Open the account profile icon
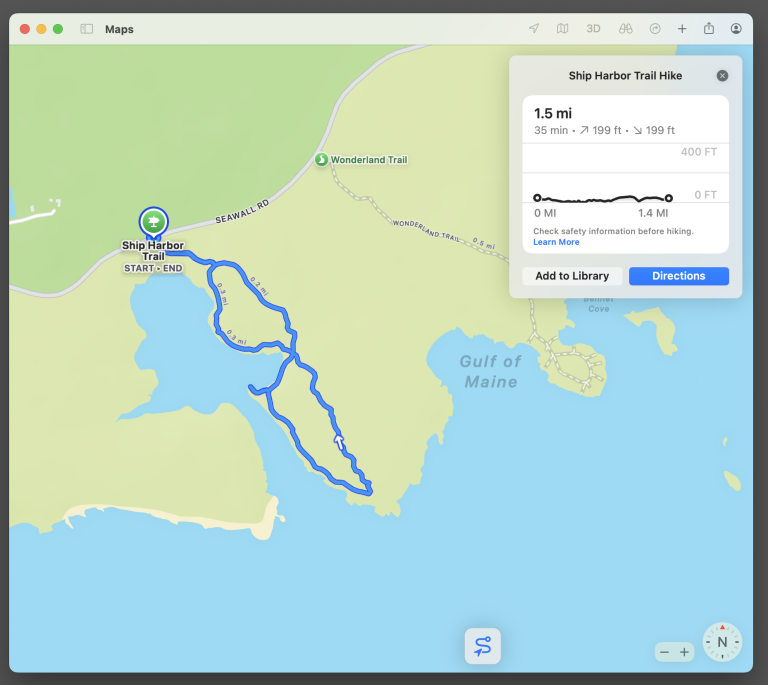 pyautogui.click(x=736, y=28)
